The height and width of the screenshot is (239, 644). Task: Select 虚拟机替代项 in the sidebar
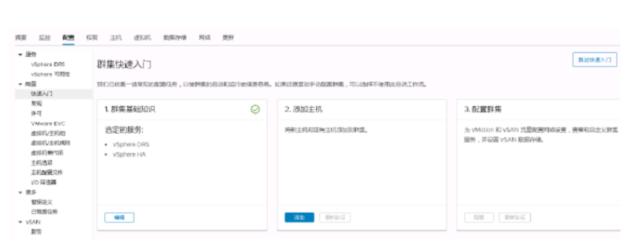pos(47,153)
